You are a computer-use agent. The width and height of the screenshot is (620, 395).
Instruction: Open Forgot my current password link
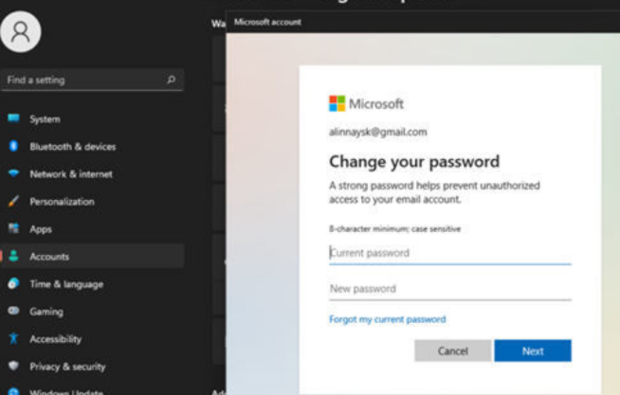(x=388, y=319)
